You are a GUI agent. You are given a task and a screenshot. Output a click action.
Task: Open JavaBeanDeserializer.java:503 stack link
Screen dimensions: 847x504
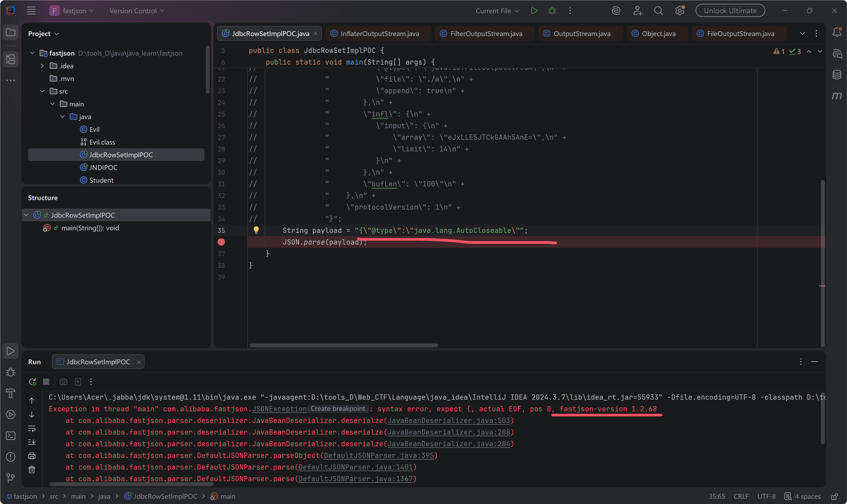point(449,421)
